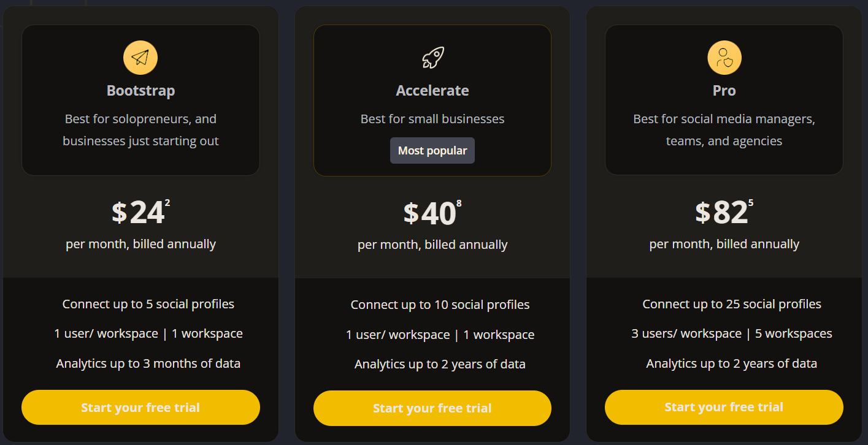Open footnote 8 beside Accelerate price
The width and height of the screenshot is (868, 445).
tap(459, 203)
